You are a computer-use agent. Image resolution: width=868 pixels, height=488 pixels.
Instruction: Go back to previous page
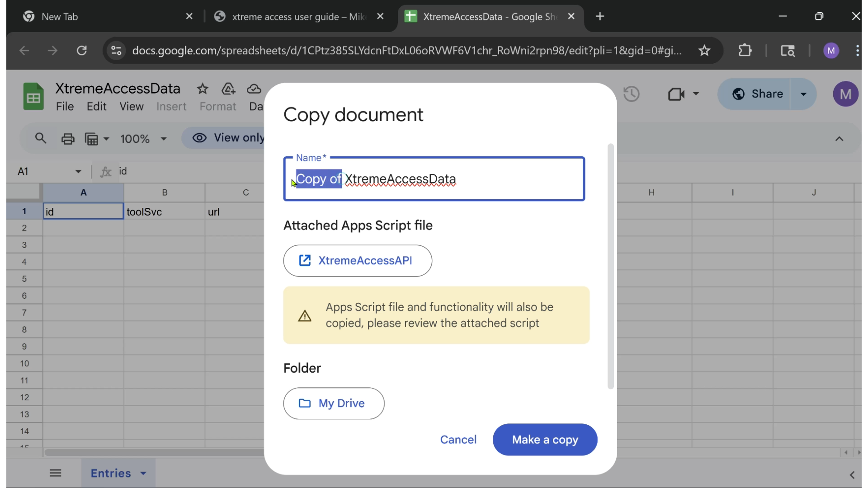[x=24, y=51]
